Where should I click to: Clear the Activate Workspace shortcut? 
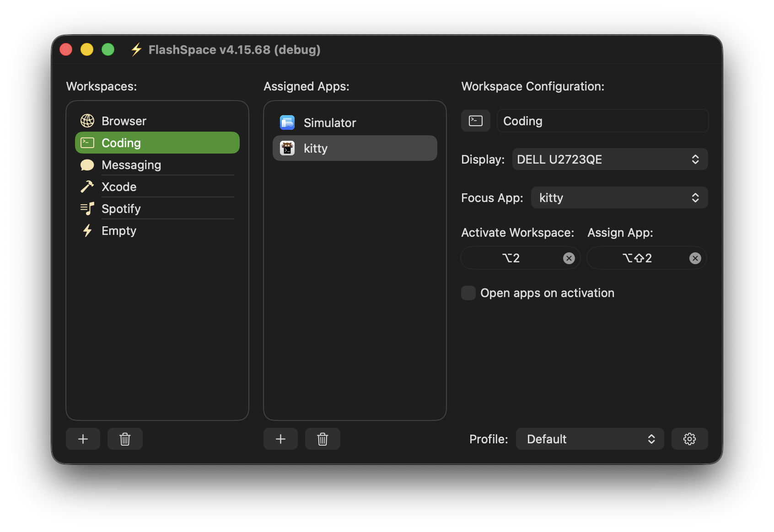pos(569,258)
